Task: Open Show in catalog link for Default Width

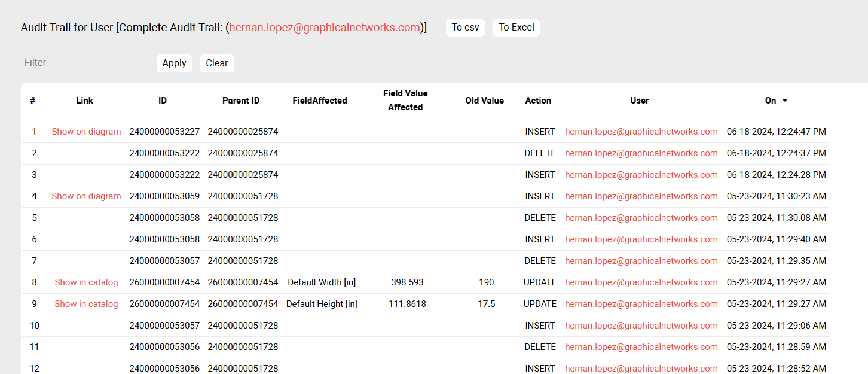Action: click(86, 282)
